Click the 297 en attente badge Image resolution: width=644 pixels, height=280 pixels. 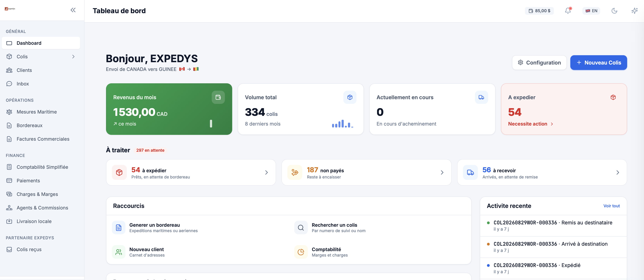click(150, 150)
